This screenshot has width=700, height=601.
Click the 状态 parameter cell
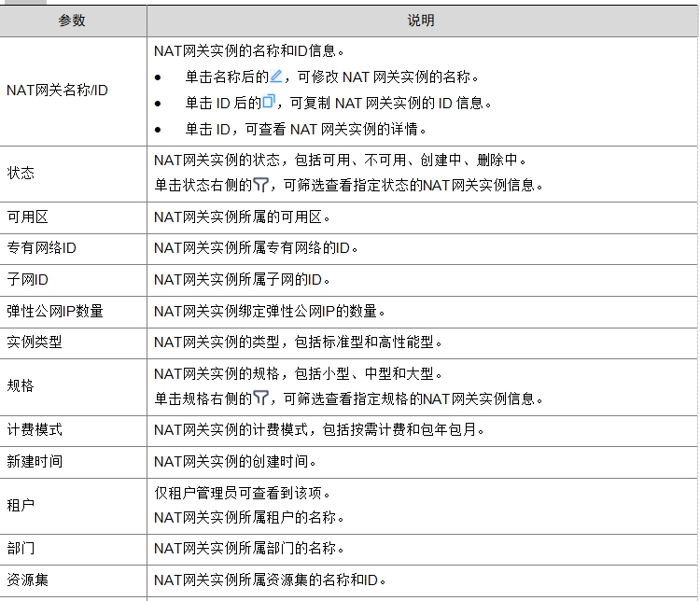[x=73, y=174]
